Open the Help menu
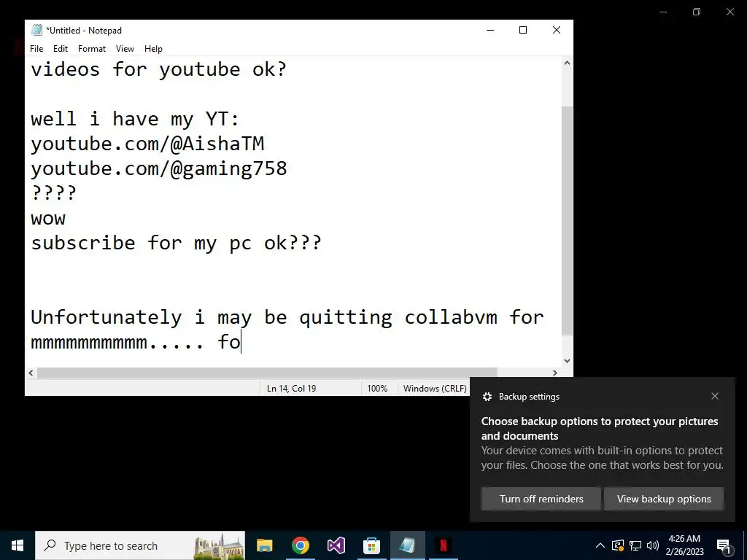The width and height of the screenshot is (747, 560). 153,49
